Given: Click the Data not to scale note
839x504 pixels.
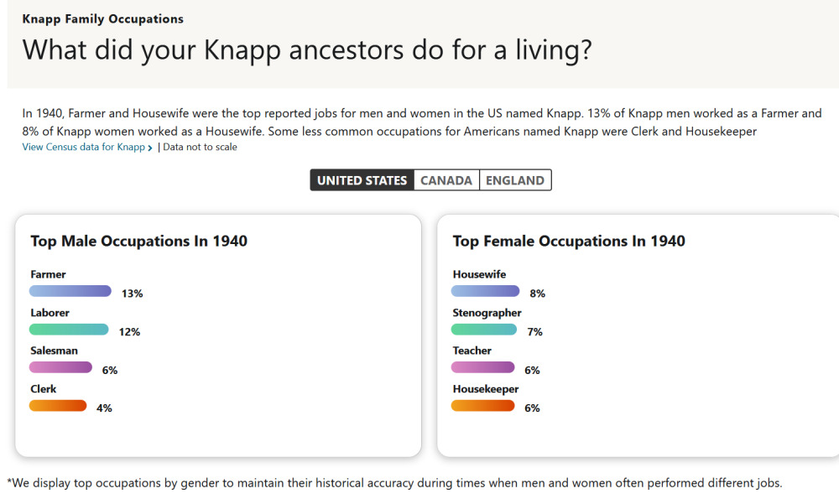Looking at the screenshot, I should coord(200,148).
